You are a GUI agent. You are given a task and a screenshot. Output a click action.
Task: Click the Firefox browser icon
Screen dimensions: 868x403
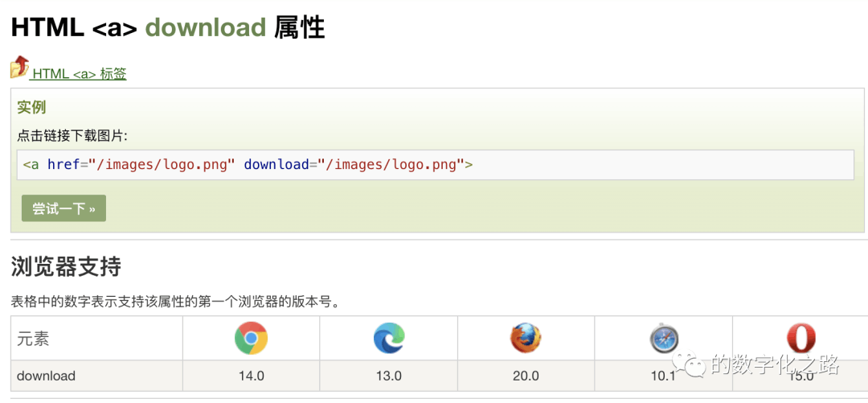526,338
